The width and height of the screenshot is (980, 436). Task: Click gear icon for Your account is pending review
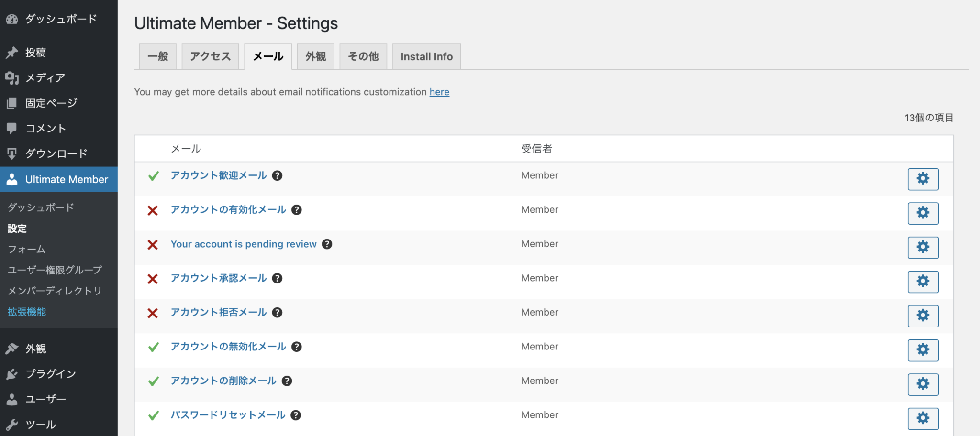point(923,247)
